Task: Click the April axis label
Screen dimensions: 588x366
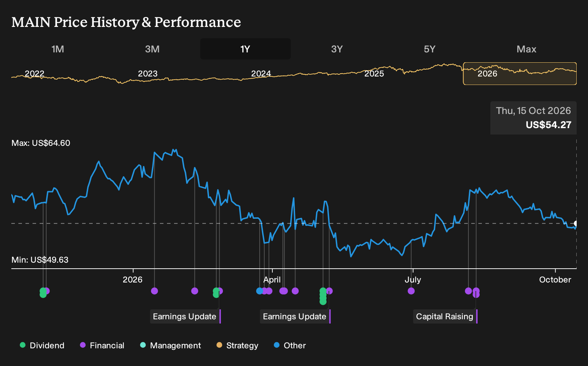Action: [272, 280]
